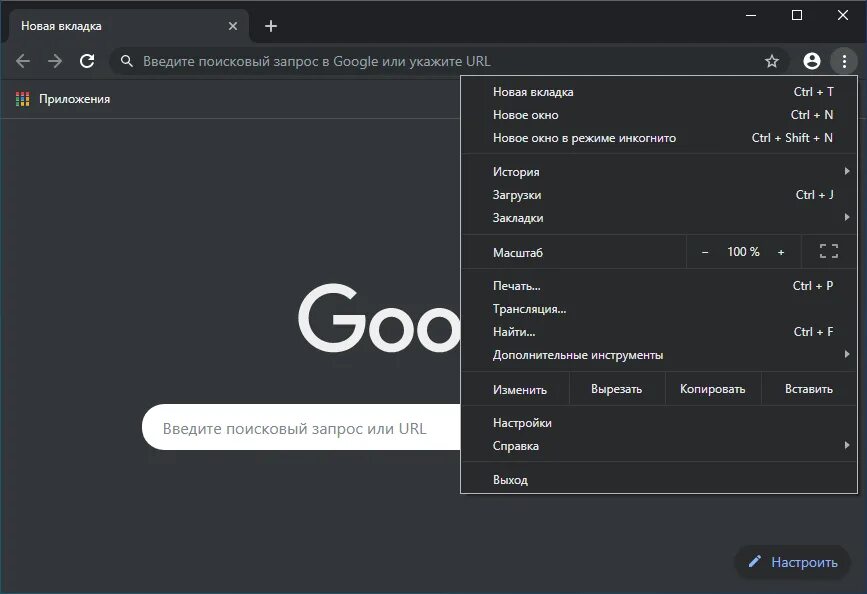Click the Вставить button
The height and width of the screenshot is (594, 867).
[x=809, y=389]
